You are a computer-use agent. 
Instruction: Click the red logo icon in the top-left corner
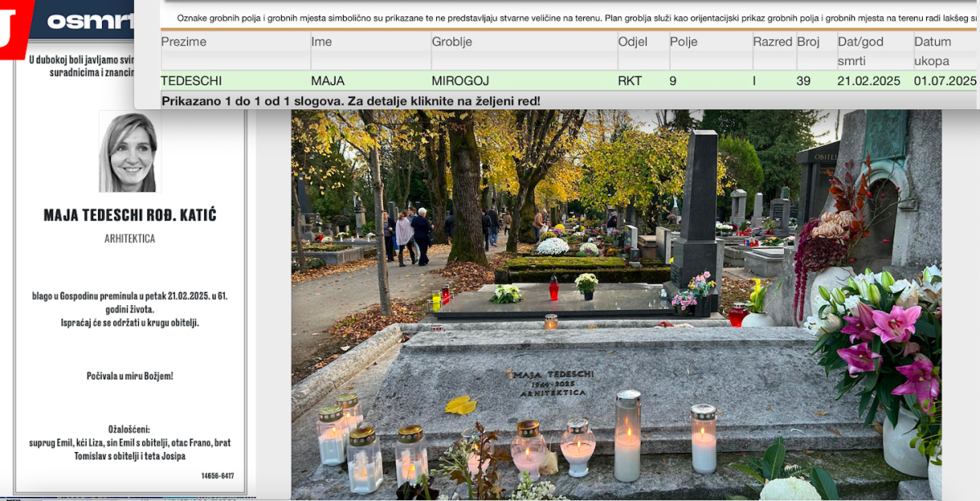[11, 29]
